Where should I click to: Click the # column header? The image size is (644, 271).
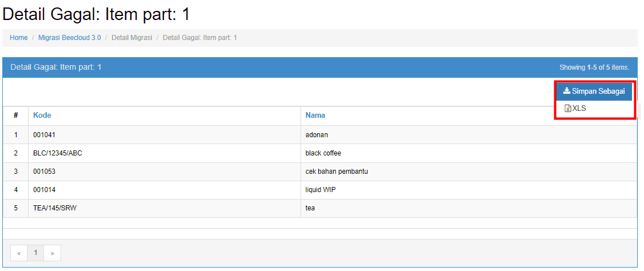[x=15, y=115]
